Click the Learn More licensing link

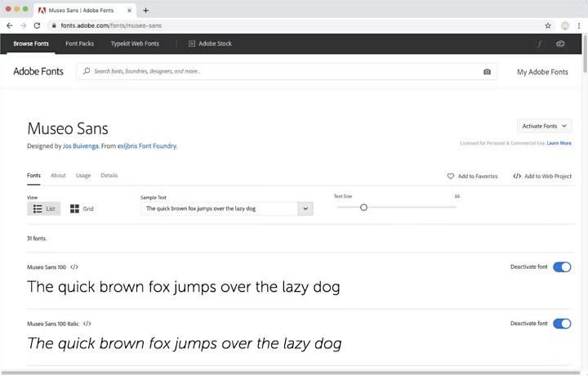click(x=559, y=143)
